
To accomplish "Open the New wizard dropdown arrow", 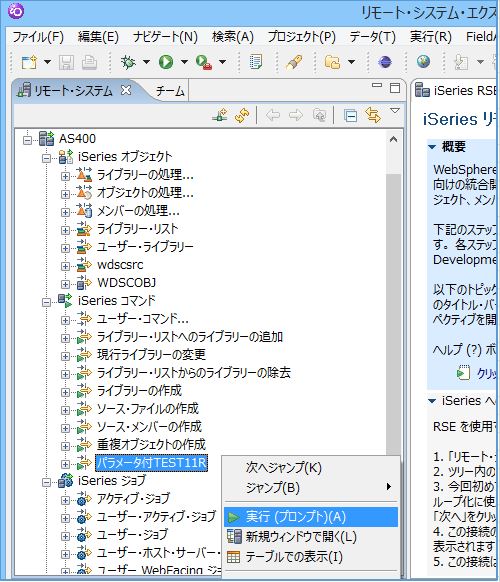I will pos(47,62).
